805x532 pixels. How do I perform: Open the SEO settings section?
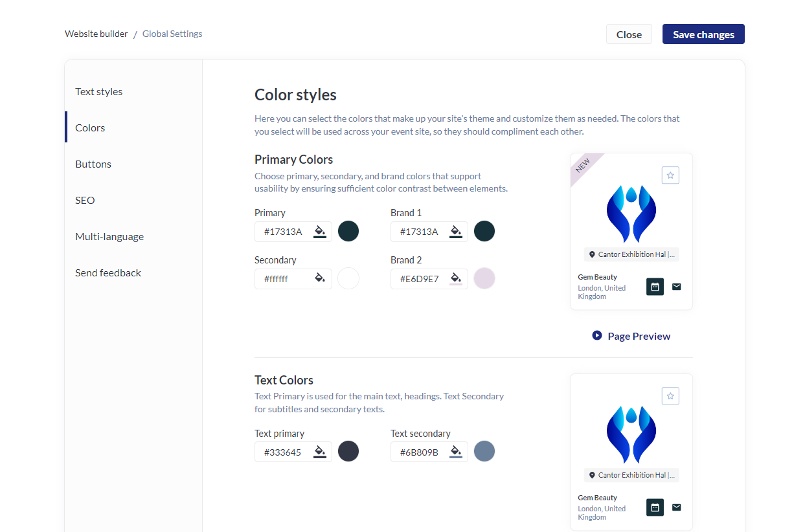[85, 201]
